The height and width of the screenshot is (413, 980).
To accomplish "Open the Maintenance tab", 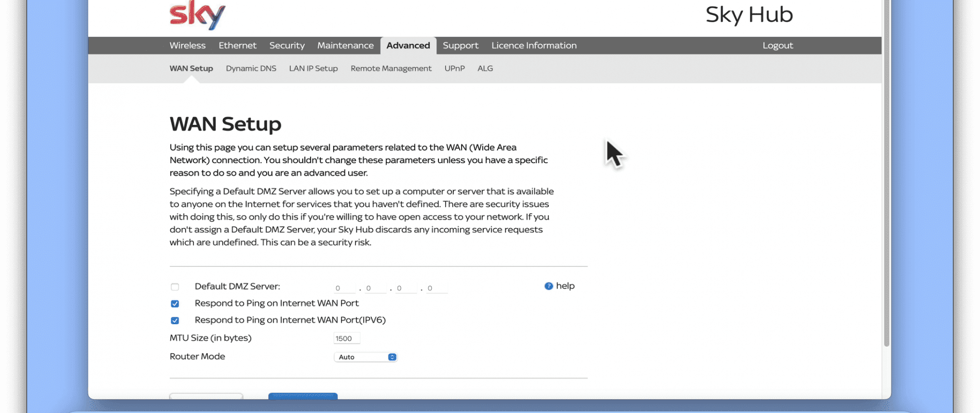I will coord(345,45).
